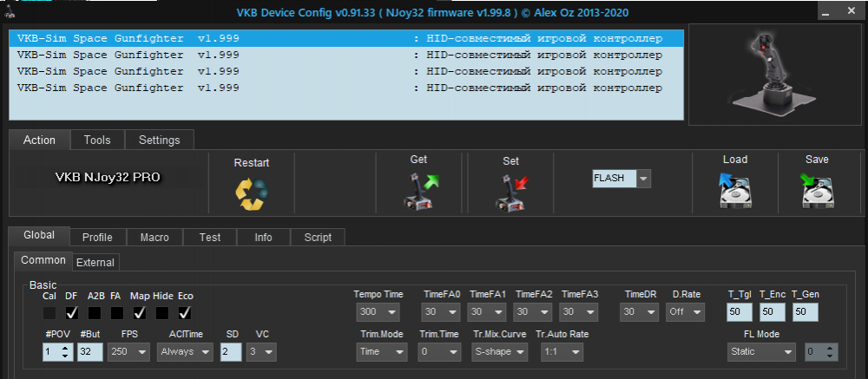Switch to the Action tab
The image size is (868, 379).
pos(39,140)
